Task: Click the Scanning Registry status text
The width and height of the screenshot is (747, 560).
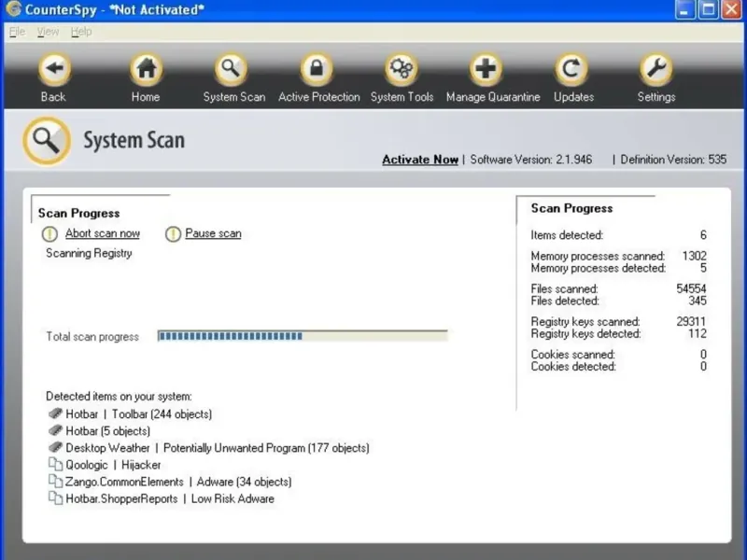Action: click(89, 253)
